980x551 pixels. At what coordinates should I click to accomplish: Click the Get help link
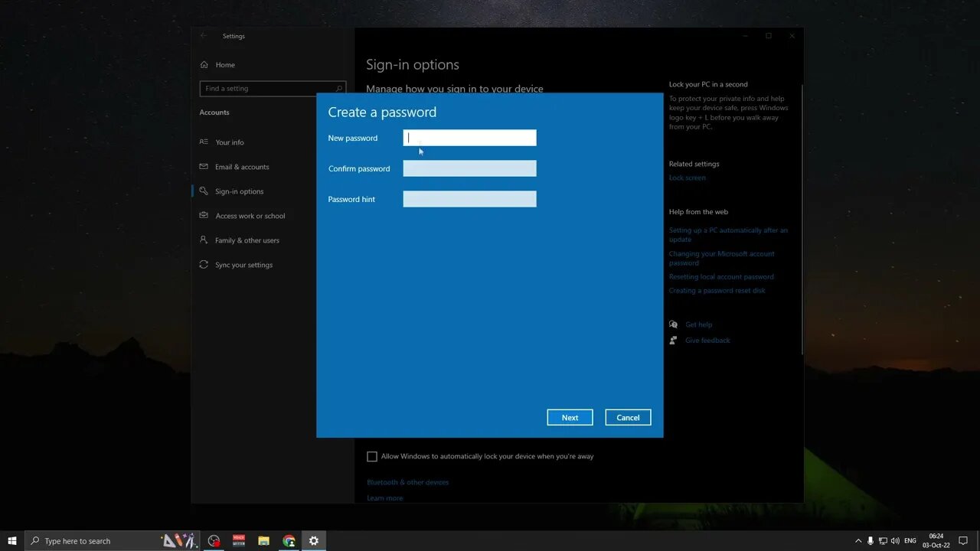point(698,324)
